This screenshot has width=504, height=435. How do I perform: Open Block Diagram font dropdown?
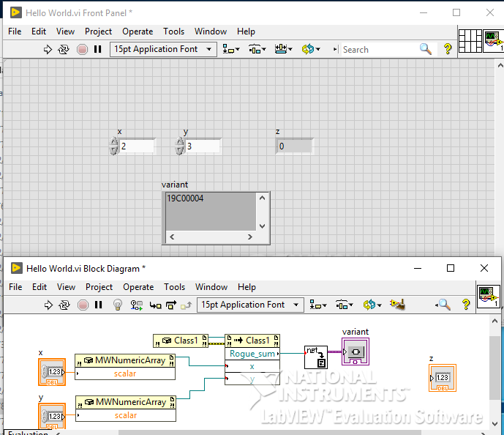(x=250, y=305)
